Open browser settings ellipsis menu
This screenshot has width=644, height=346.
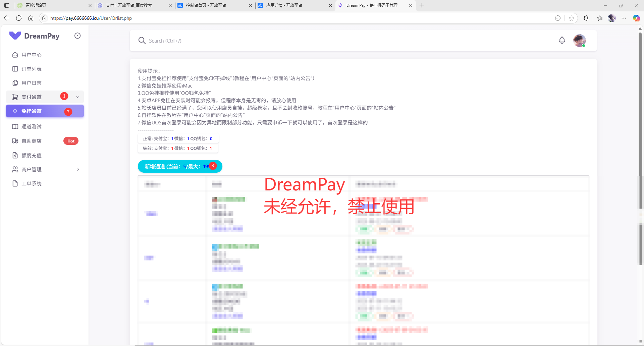pyautogui.click(x=624, y=18)
